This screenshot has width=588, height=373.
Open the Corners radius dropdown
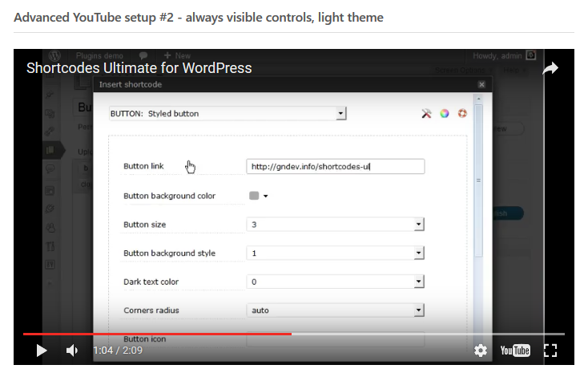coord(335,310)
